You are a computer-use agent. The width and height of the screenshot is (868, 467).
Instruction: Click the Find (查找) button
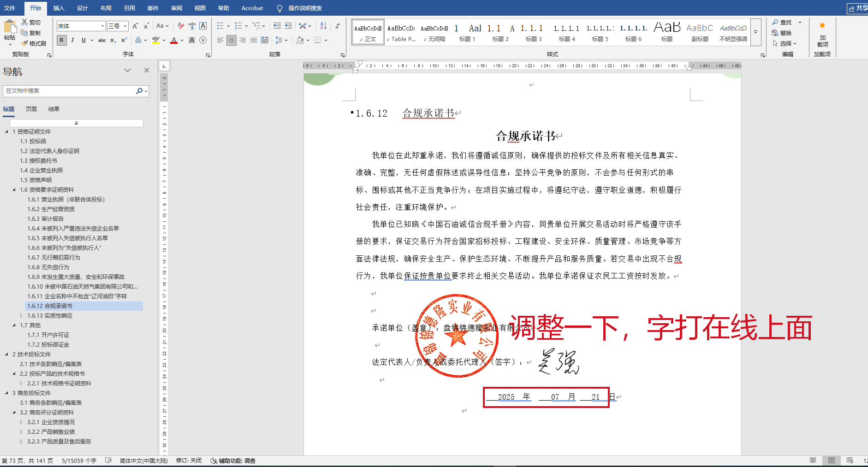(x=782, y=22)
